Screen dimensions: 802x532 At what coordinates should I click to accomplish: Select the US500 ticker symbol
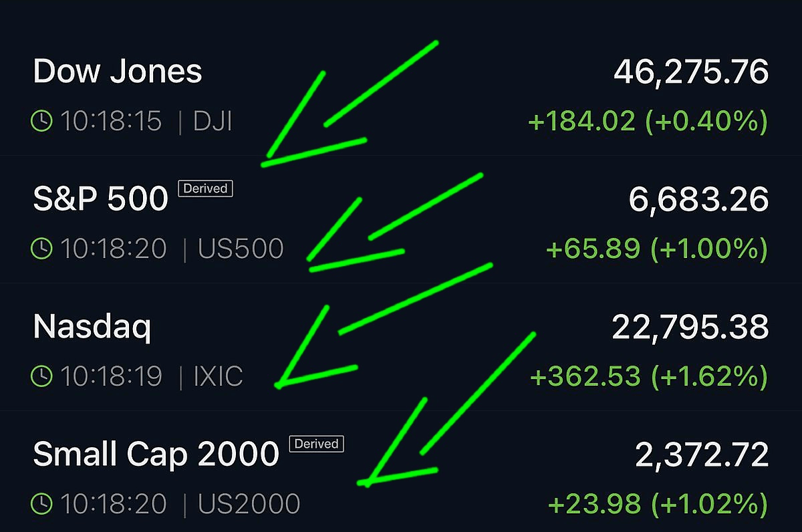click(241, 249)
